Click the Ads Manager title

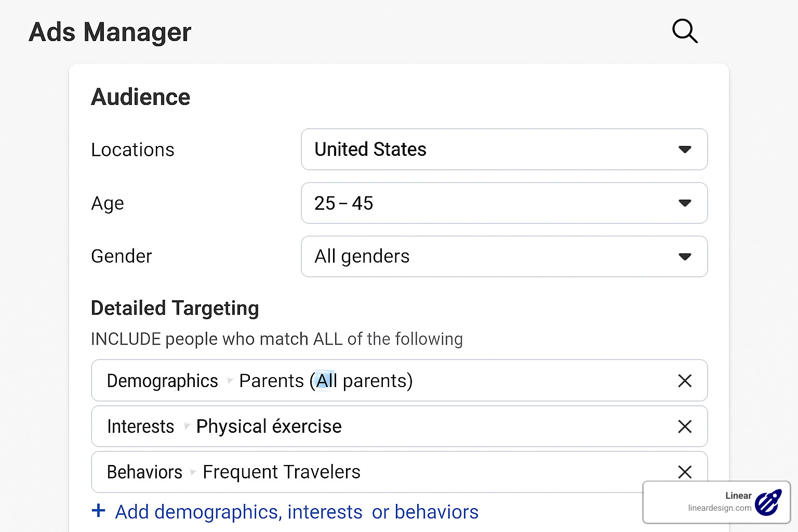point(110,32)
